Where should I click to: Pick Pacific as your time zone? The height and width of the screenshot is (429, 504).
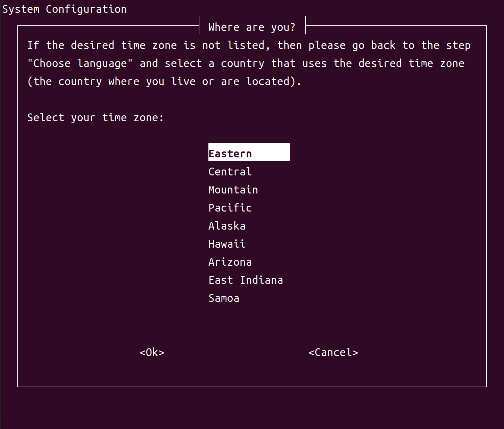click(x=230, y=207)
